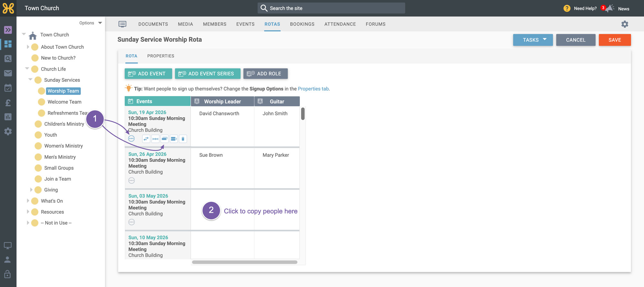Screen dimensions: 644x287
Task: Collapse the Church Life tree node
Action: click(27, 68)
